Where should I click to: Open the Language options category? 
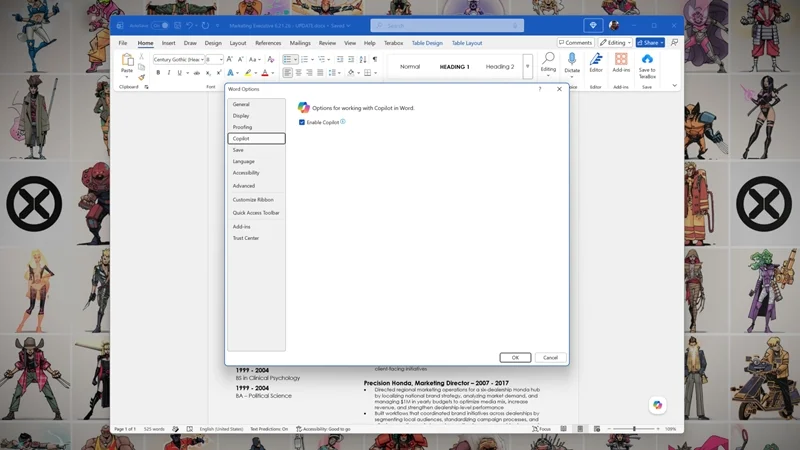point(256,161)
